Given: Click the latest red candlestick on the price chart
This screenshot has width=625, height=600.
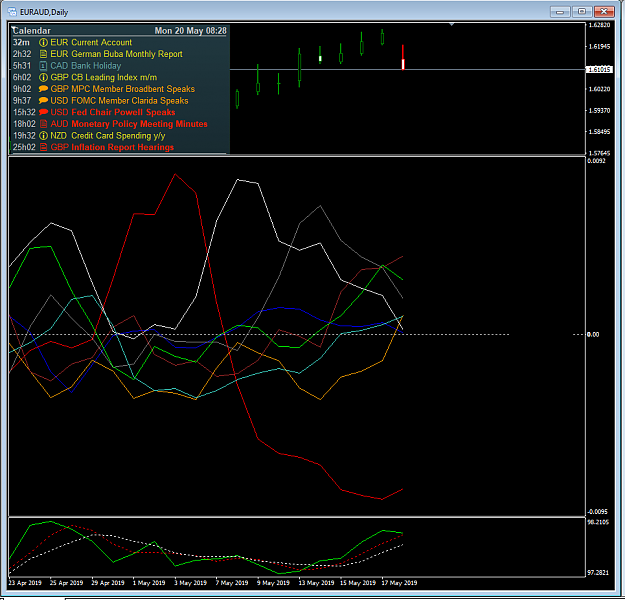Looking at the screenshot, I should tap(403, 57).
